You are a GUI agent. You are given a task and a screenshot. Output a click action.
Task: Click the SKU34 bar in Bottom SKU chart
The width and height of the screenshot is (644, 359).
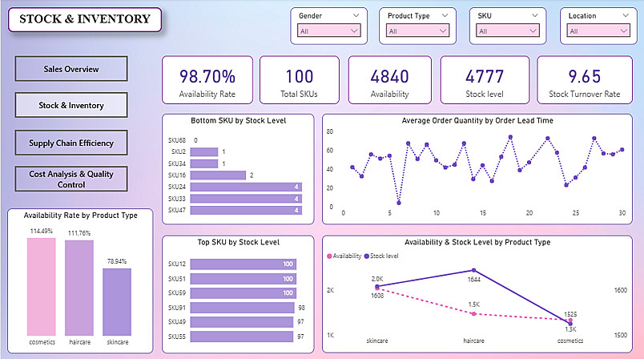click(204, 163)
